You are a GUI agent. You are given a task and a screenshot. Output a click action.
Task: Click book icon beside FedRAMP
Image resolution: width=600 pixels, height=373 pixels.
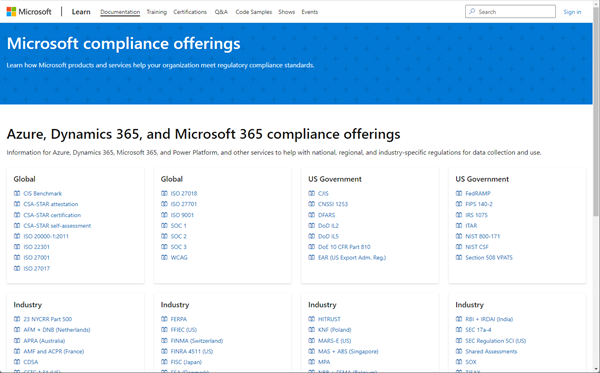point(459,193)
